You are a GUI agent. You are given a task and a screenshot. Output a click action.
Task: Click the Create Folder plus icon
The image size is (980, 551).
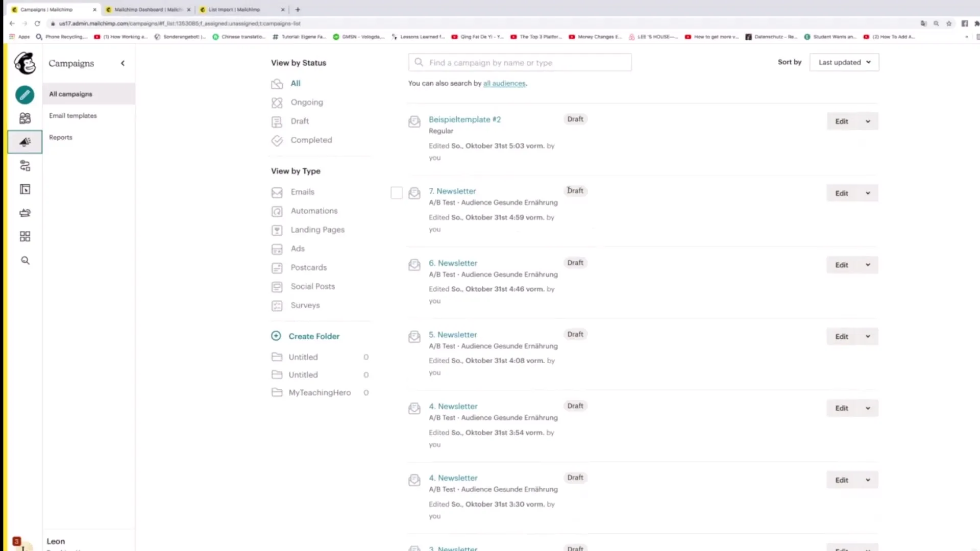click(276, 336)
